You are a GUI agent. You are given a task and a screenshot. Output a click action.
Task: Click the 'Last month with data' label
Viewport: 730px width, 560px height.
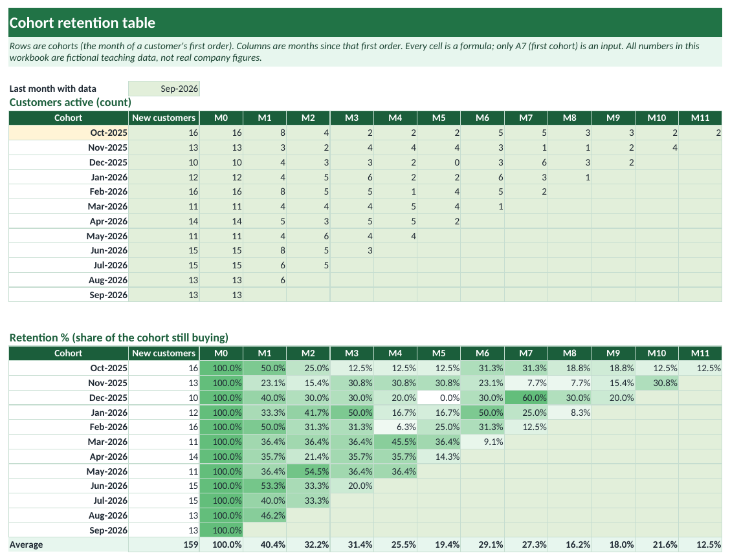(52, 89)
